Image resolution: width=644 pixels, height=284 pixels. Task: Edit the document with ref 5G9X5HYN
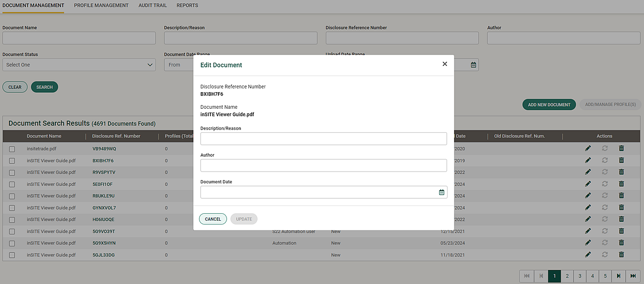[x=588, y=243]
